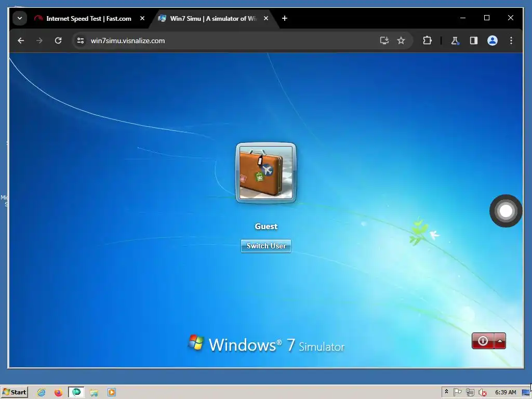Launch Internet Explorer from taskbar

click(42, 392)
